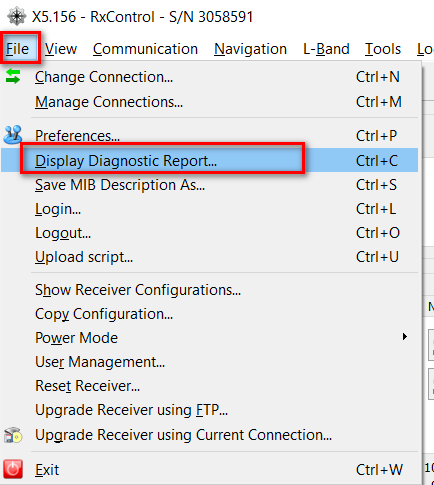Open the L-Band menu
The height and width of the screenshot is (485, 434).
tap(326, 49)
